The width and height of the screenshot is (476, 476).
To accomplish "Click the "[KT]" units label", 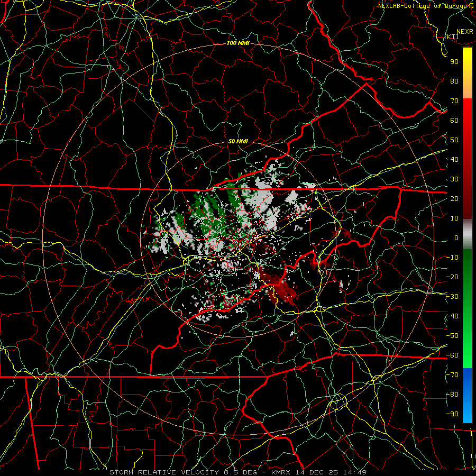I will pyautogui.click(x=452, y=36).
